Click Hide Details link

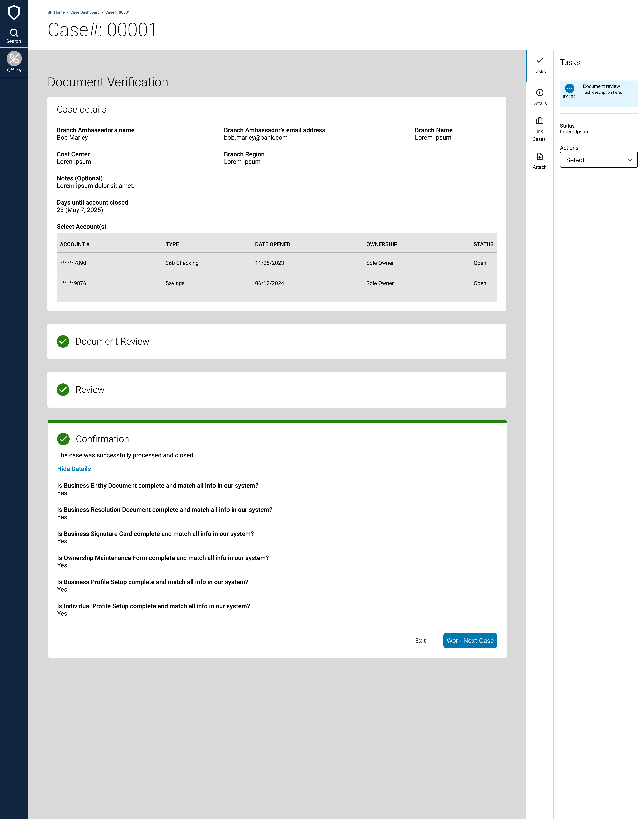coord(74,469)
